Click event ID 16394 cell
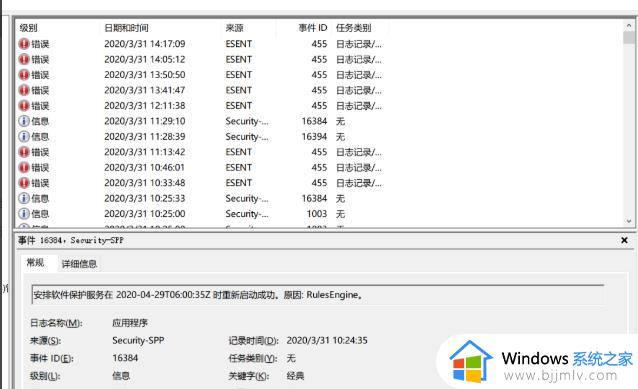The height and width of the screenshot is (389, 638). pos(314,136)
